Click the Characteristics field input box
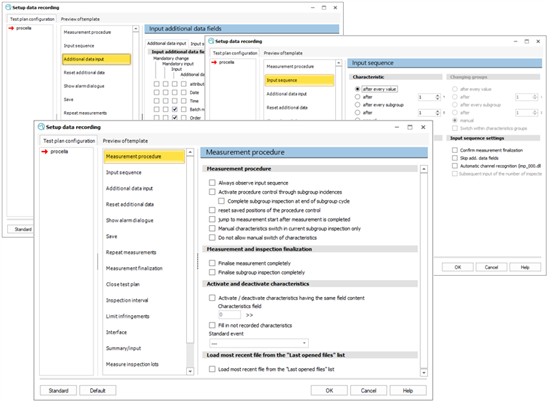This screenshot has height=403, width=549. 229,315
